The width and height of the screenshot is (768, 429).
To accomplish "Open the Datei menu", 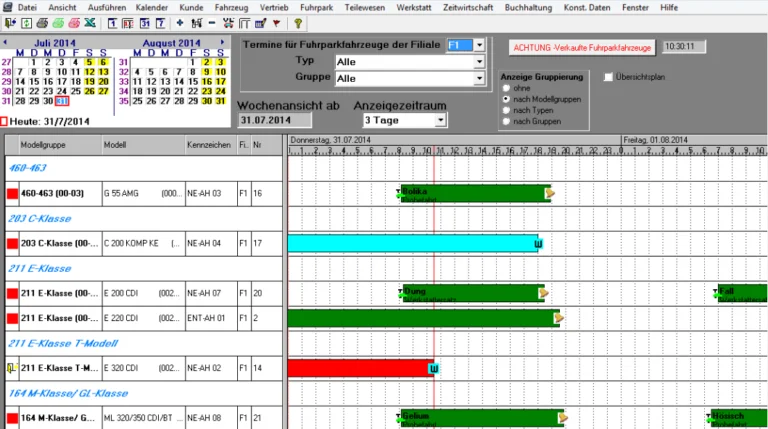I will coord(27,7).
